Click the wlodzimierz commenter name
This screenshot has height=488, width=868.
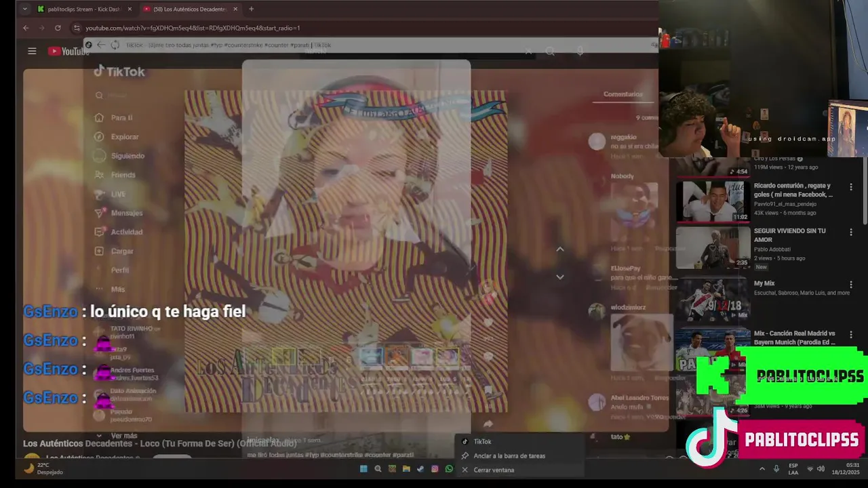pos(628,307)
